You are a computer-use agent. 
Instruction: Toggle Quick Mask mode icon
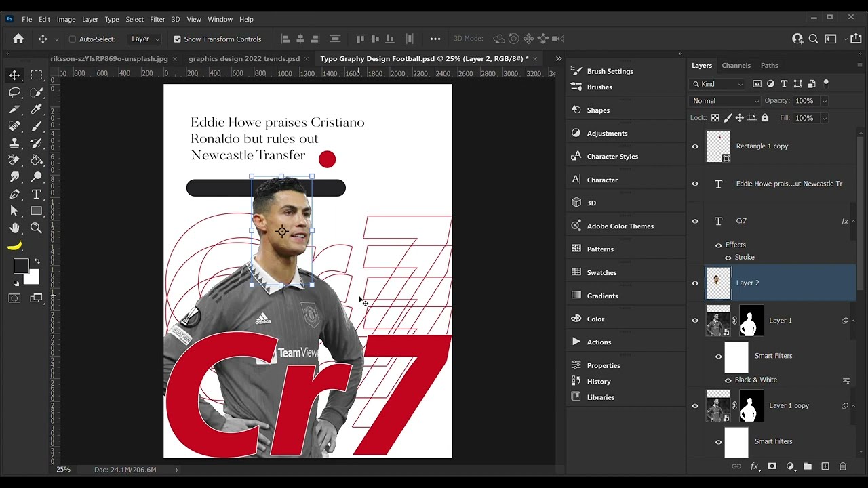click(x=14, y=298)
